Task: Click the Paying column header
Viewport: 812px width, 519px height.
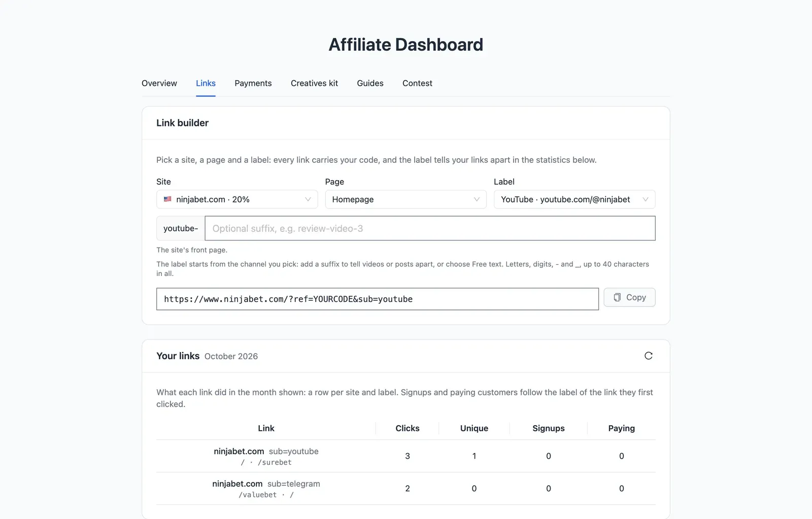Action: [x=621, y=428]
